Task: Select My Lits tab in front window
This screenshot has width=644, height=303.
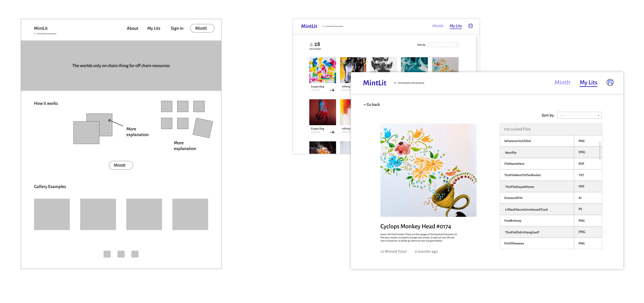Action: click(x=588, y=82)
